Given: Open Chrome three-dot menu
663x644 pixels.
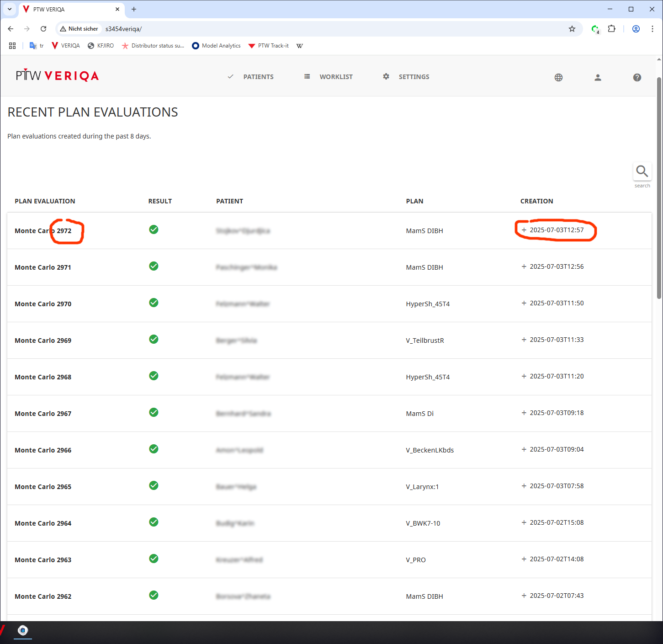Looking at the screenshot, I should [x=652, y=29].
